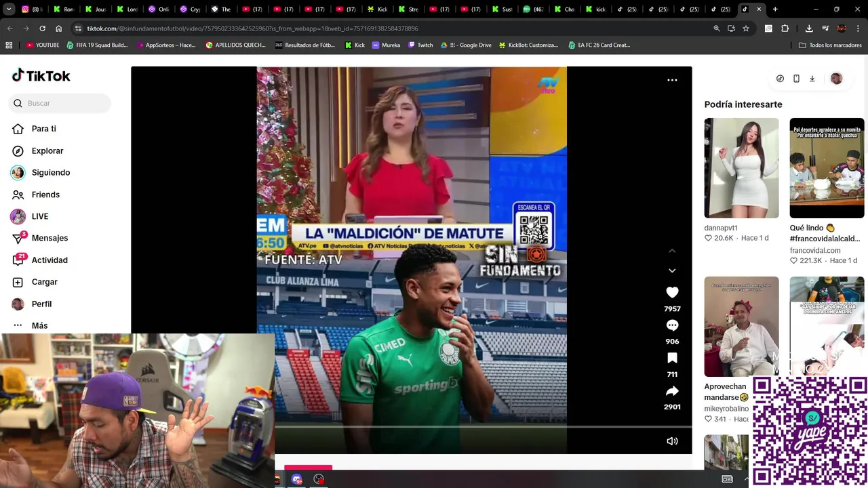Open the APELLIDOS QUECH bookmark
Screen dimensions: 868x488
coord(236,45)
